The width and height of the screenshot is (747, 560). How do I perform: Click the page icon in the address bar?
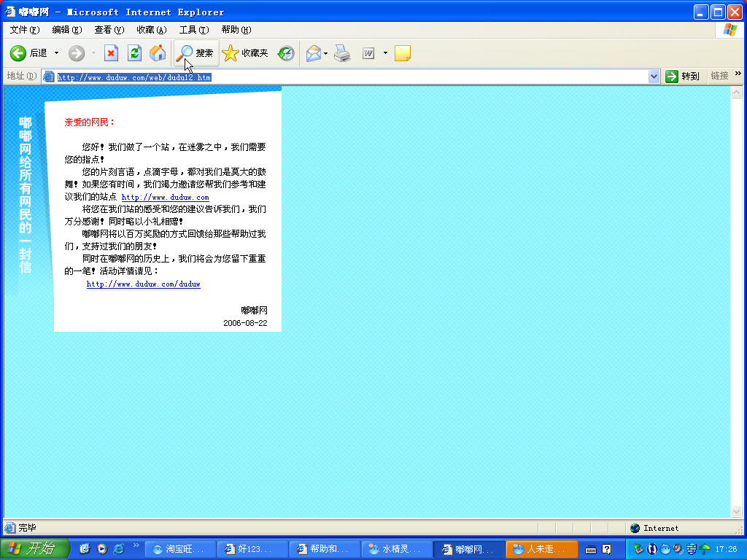[x=49, y=77]
